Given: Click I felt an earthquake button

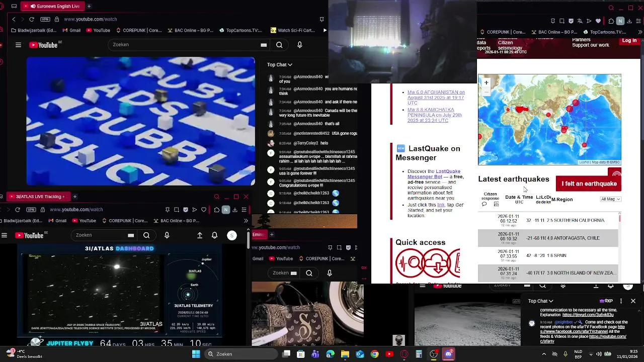Looking at the screenshot, I should tap(589, 184).
